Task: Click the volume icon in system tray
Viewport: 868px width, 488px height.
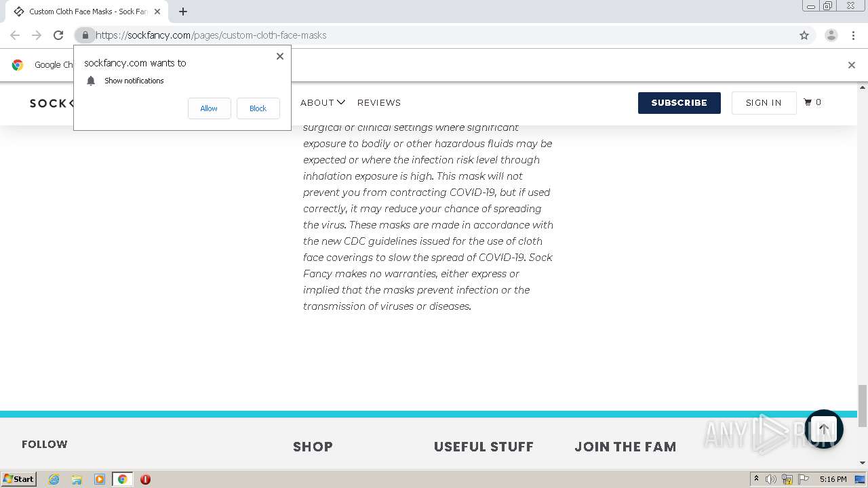Action: pos(771,479)
